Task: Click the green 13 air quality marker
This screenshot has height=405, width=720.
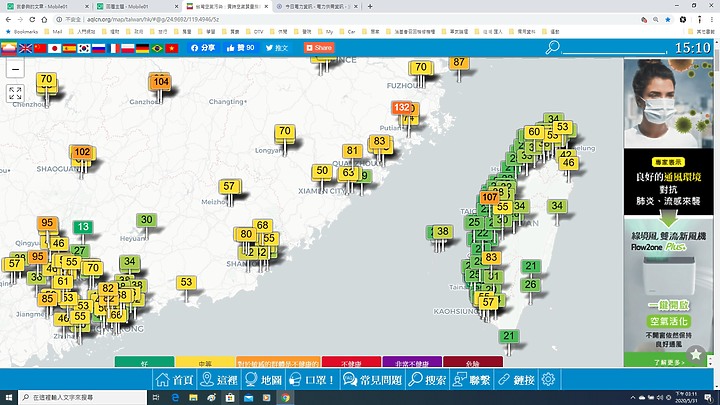Action: click(82, 227)
